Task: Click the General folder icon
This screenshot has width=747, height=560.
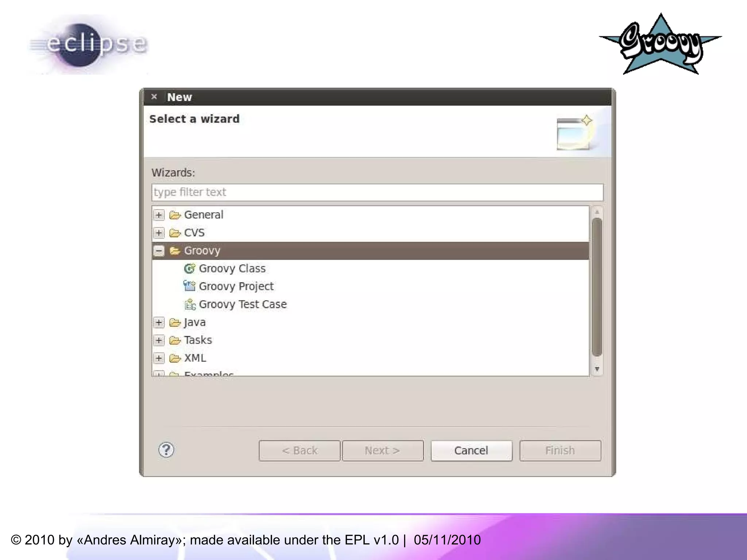Action: coord(175,215)
